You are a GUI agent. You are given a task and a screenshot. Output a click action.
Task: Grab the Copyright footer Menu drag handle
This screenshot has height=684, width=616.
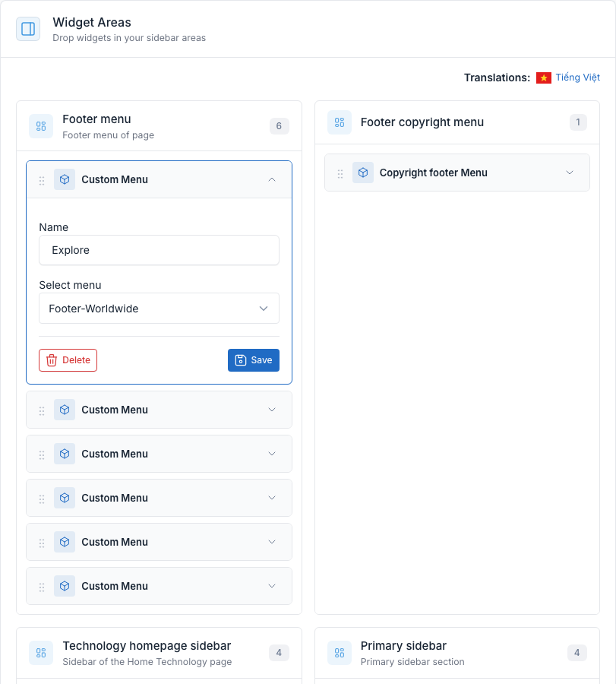[x=340, y=173]
